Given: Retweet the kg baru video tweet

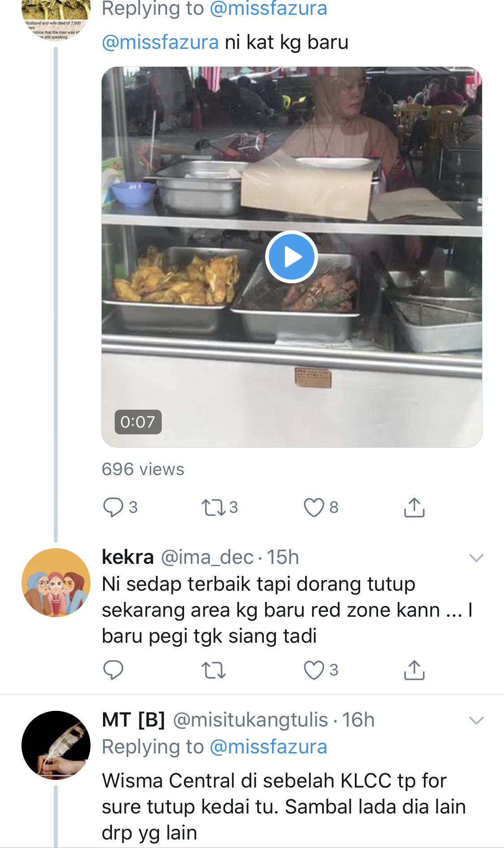Looking at the screenshot, I should click(214, 507).
